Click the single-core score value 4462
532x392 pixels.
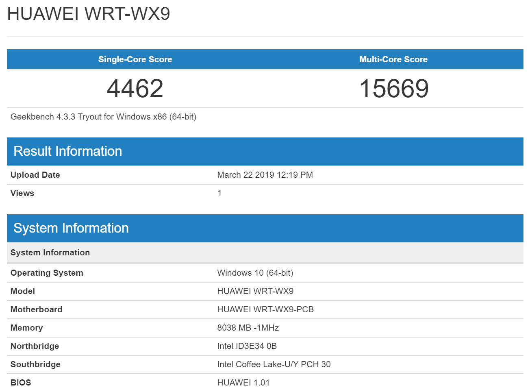(x=135, y=88)
